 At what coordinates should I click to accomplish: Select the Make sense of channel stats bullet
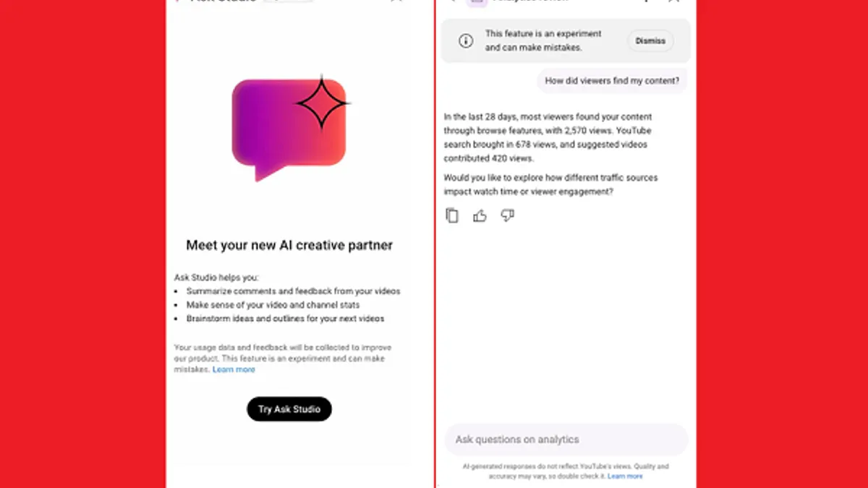pos(273,305)
